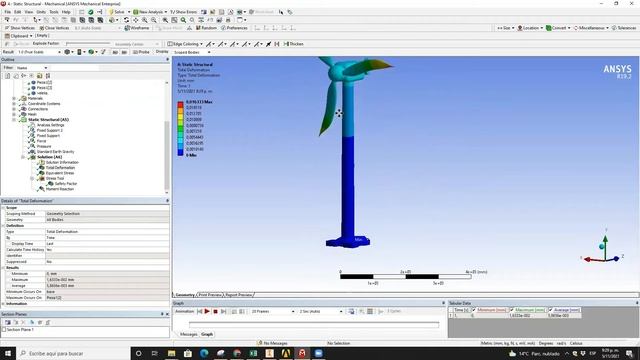
Task: Click the green checkmark toolbar icon
Action: 91,12
